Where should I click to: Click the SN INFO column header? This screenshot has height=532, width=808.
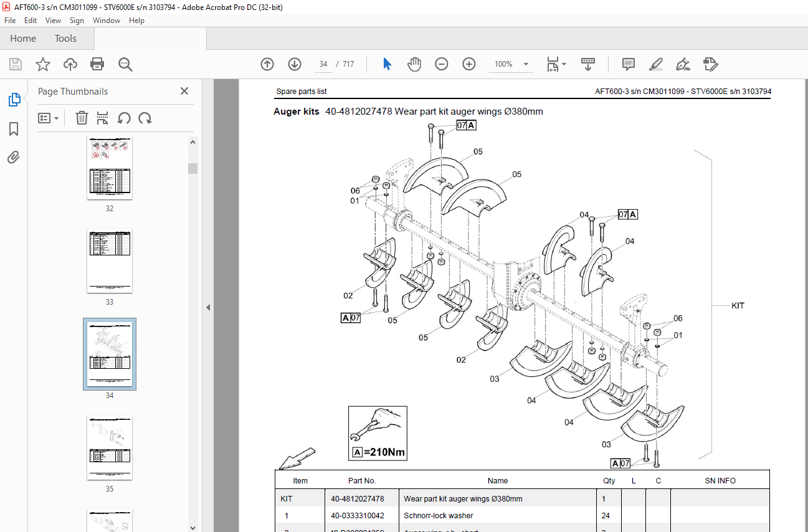pyautogui.click(x=720, y=481)
